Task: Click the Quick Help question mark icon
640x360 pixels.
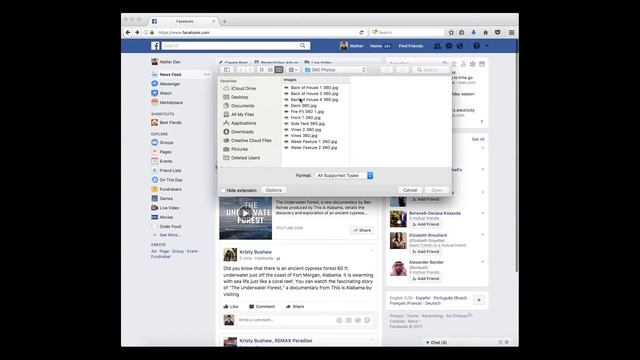Action: pyautogui.click(x=476, y=46)
